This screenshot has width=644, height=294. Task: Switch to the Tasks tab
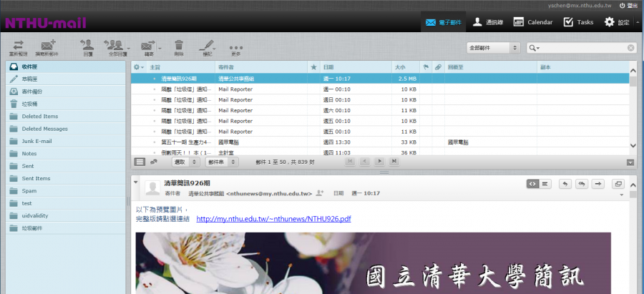[578, 22]
